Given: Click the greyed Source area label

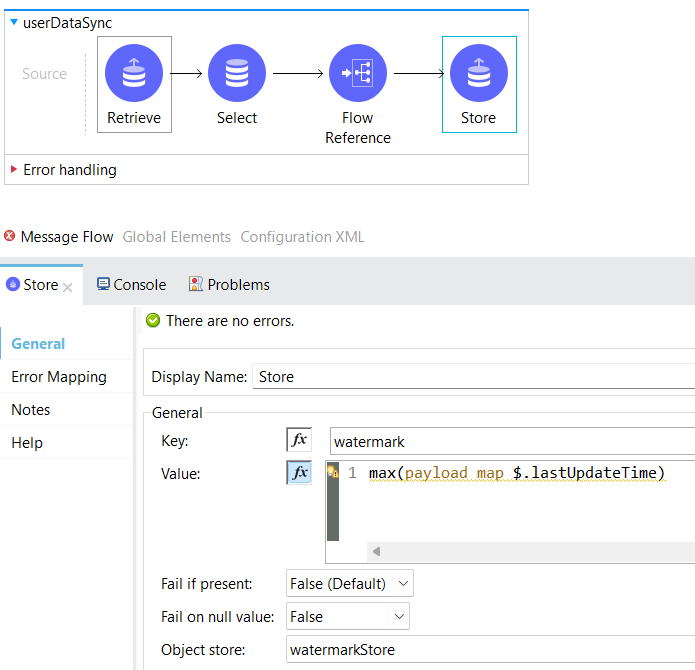Looking at the screenshot, I should click(44, 74).
